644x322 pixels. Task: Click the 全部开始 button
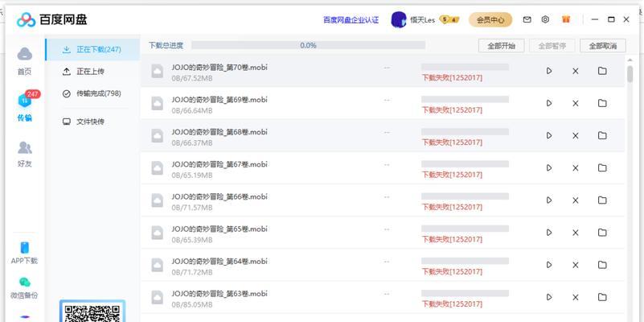coord(501,46)
